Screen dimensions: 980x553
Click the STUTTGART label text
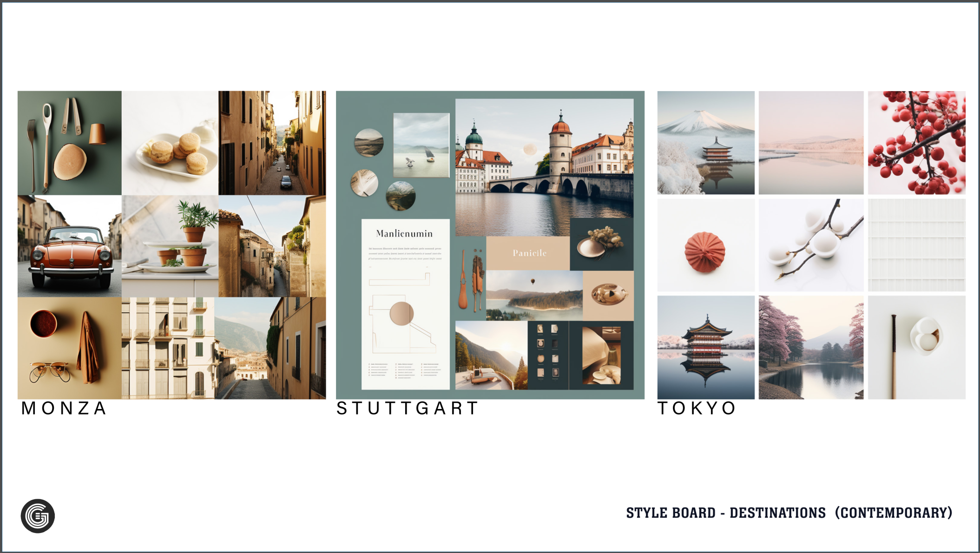pos(407,408)
